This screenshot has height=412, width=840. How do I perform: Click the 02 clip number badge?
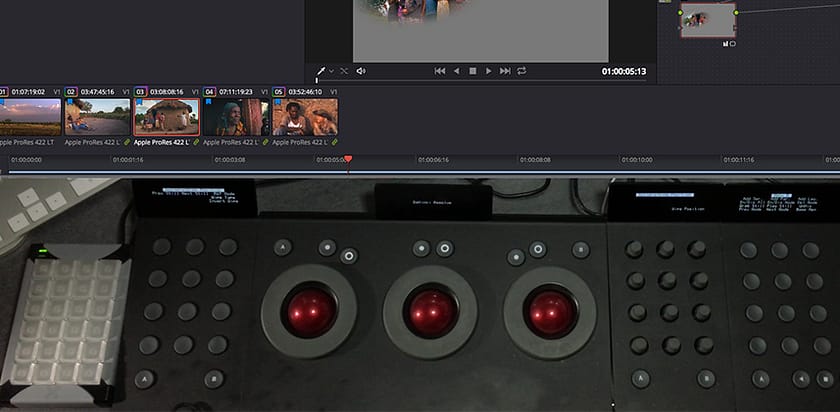(x=71, y=92)
